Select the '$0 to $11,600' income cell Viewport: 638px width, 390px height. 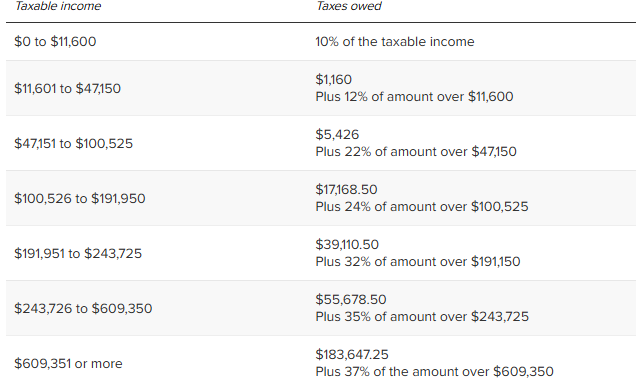click(55, 42)
